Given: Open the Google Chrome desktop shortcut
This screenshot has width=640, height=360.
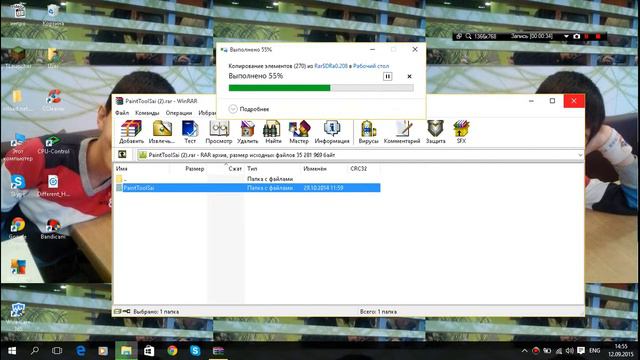Looking at the screenshot, I should click(18, 228).
